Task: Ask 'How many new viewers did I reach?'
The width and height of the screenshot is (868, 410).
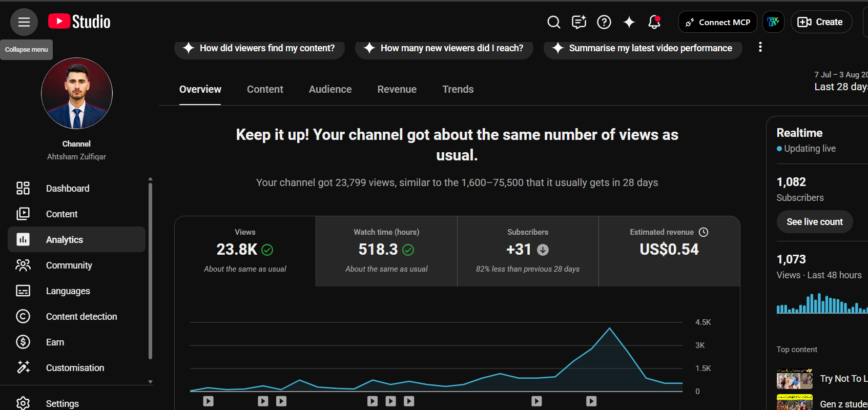Action: (444, 48)
